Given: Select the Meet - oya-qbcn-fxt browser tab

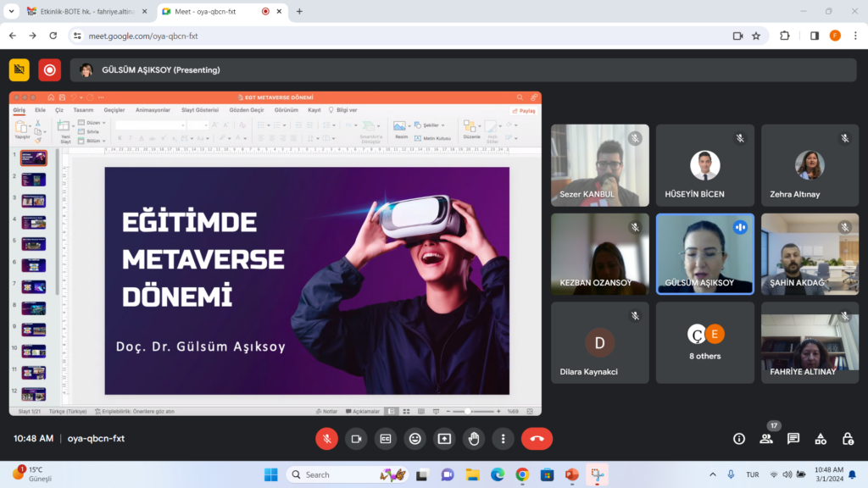Looking at the screenshot, I should [210, 11].
